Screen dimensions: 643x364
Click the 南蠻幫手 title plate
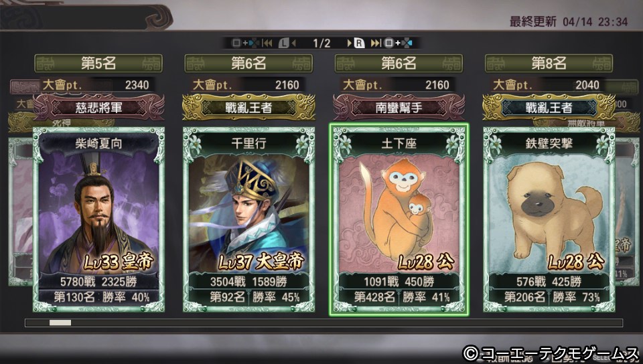coord(399,107)
